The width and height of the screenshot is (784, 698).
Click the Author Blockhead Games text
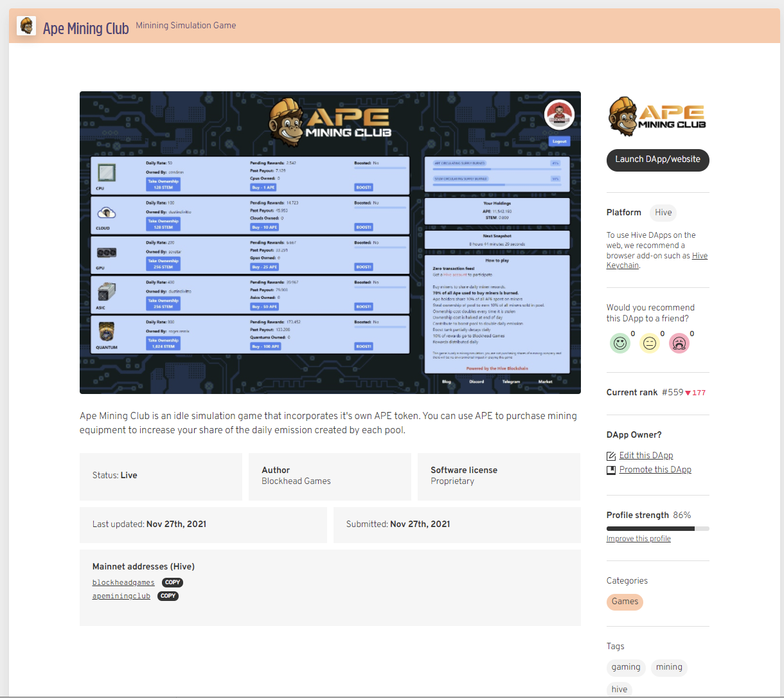click(x=296, y=476)
